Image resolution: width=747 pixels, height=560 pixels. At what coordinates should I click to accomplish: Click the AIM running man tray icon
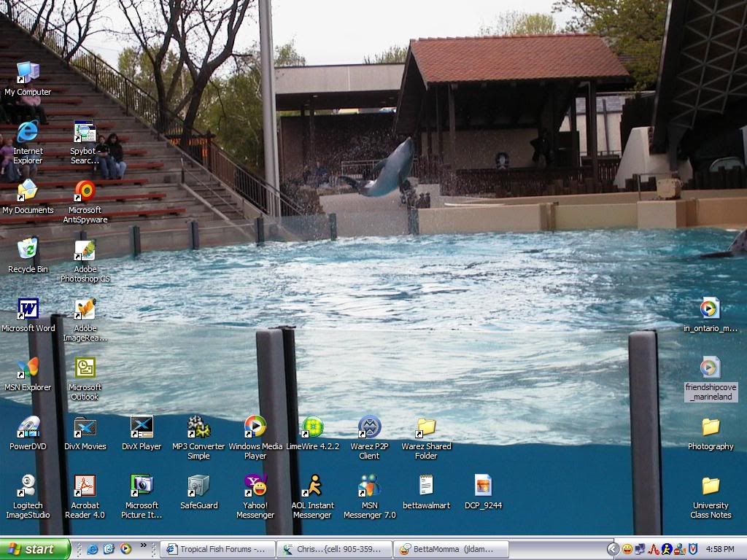pyautogui.click(x=667, y=550)
